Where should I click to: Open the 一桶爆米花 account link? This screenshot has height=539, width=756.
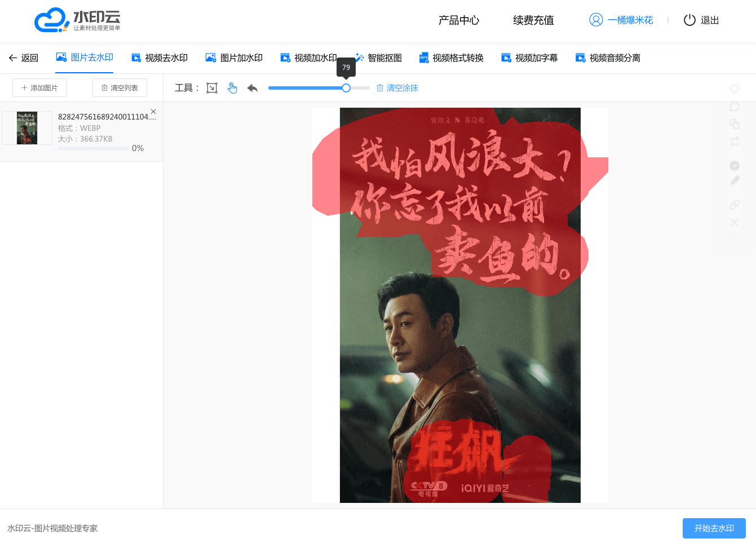(630, 20)
